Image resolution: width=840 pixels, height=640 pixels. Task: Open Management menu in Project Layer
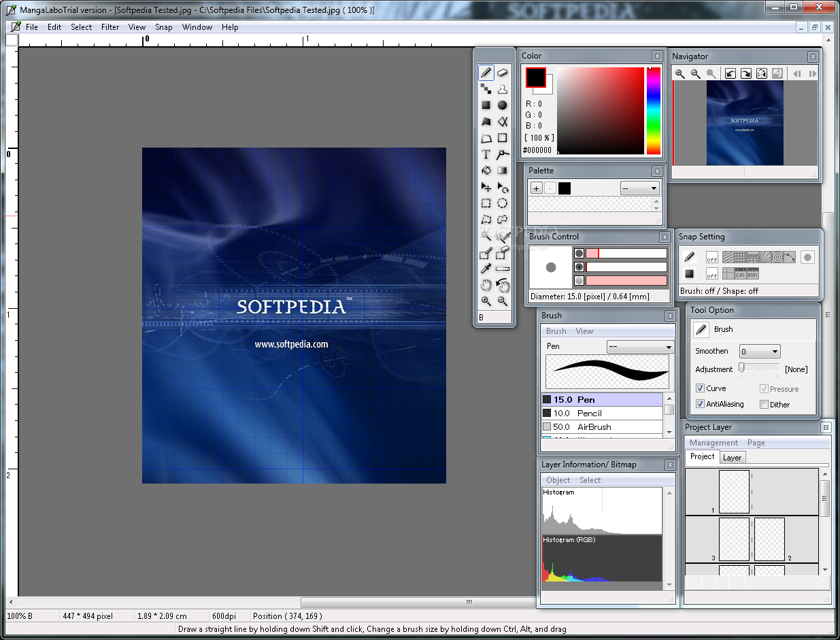tap(713, 443)
